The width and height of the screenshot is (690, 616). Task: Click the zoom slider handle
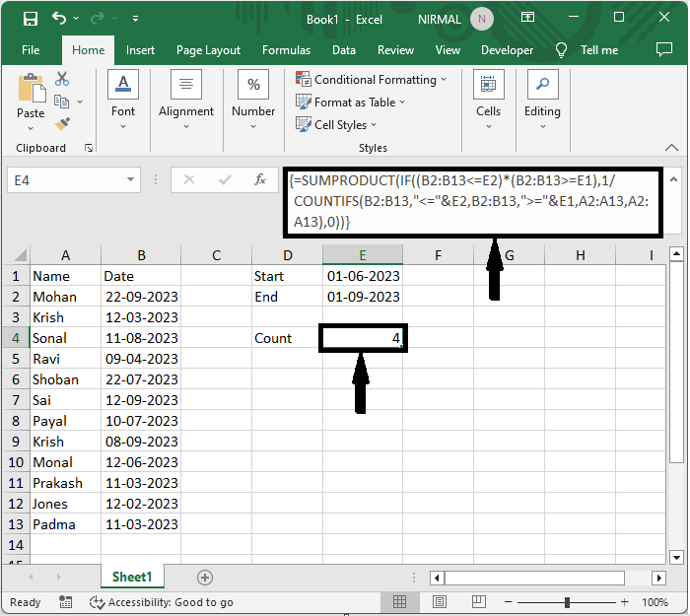(x=567, y=602)
